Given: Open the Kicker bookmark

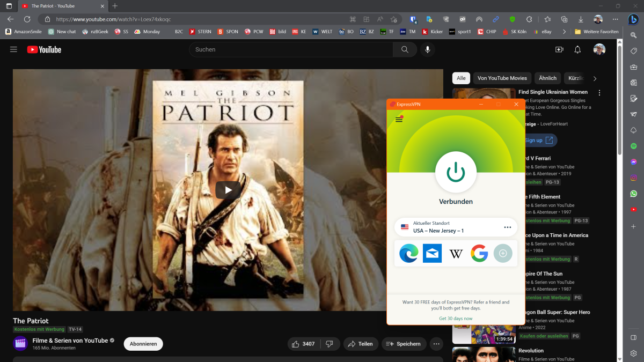Looking at the screenshot, I should [433, 32].
